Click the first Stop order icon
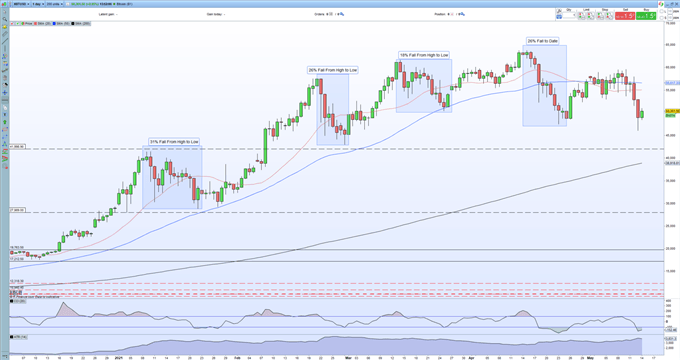Viewport: 680px width, 360px height. point(600,16)
